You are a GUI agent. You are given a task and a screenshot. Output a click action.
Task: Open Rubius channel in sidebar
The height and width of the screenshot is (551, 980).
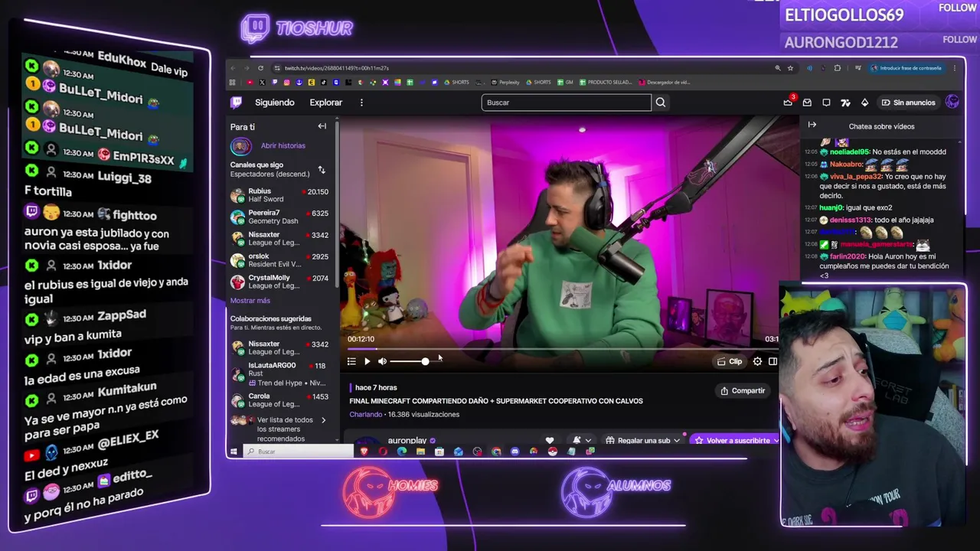279,195
